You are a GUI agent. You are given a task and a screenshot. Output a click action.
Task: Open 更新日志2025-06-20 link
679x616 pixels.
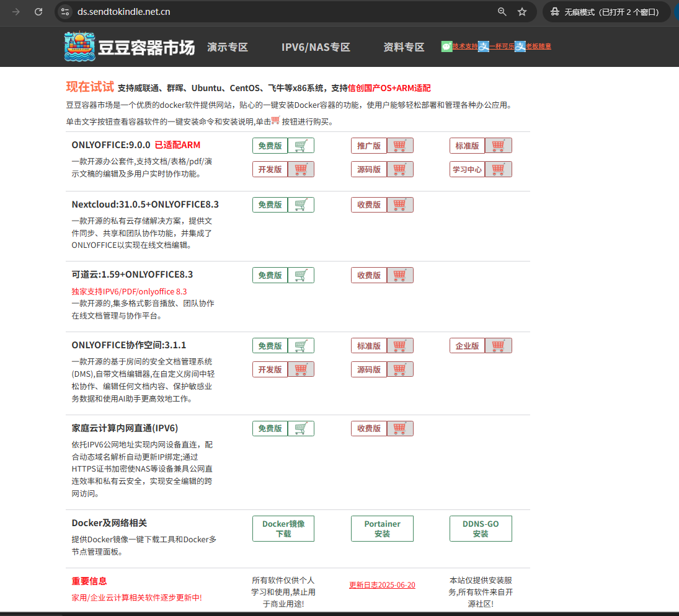click(382, 585)
